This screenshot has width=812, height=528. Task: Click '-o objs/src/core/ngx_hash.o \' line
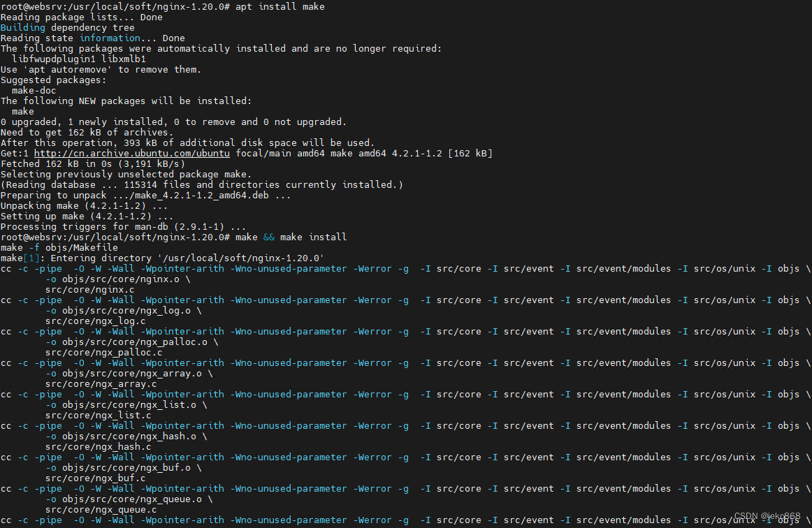tap(126, 437)
